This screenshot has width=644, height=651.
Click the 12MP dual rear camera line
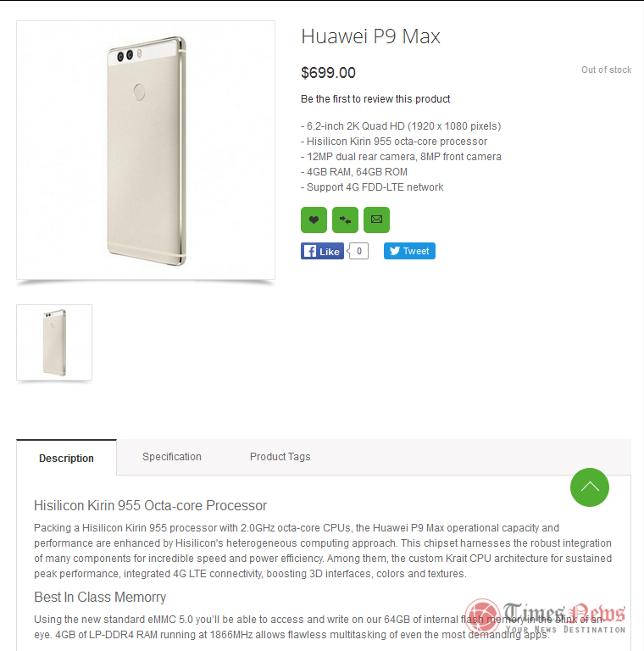point(402,157)
